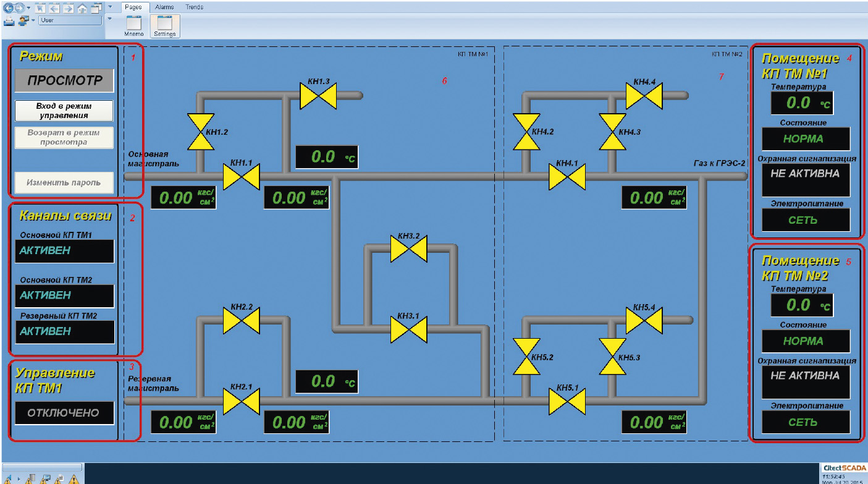Click 'Возврат в режим просмотра' button
Image resolution: width=868 pixels, height=484 pixels.
click(x=64, y=137)
